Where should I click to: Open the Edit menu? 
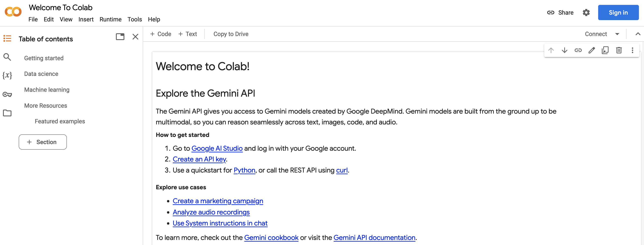48,19
